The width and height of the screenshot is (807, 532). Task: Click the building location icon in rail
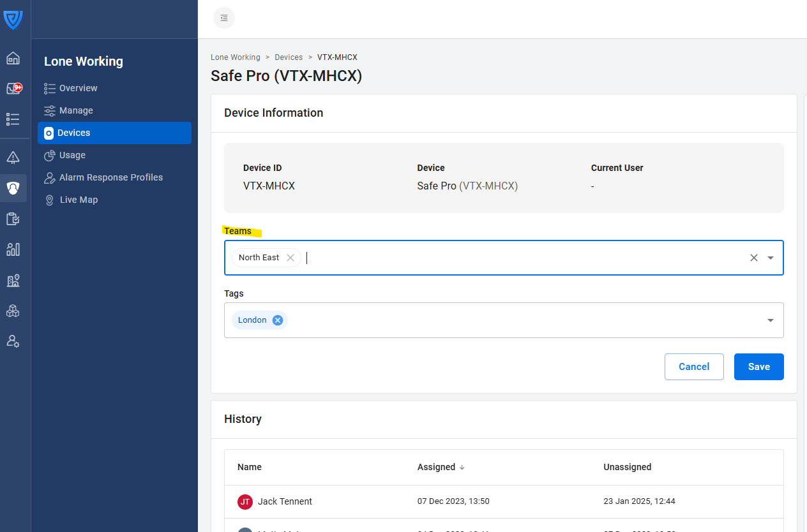pos(13,281)
